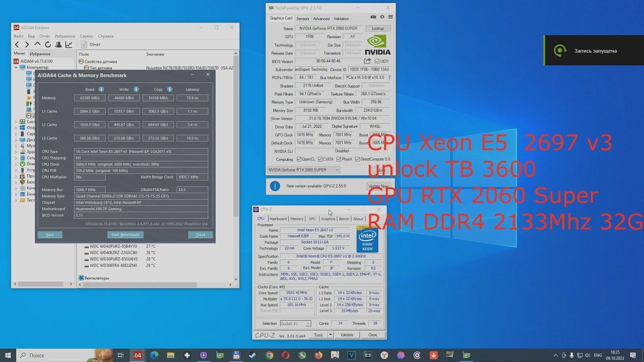The height and width of the screenshot is (362, 644).
Task: Open the Файл menu in AIDA64
Action: [18, 36]
